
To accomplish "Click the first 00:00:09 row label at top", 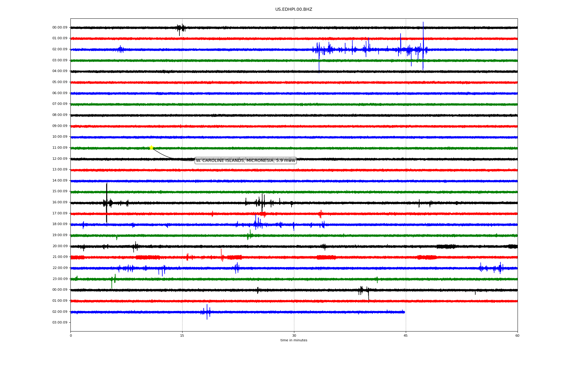I will pyautogui.click(x=60, y=28).
